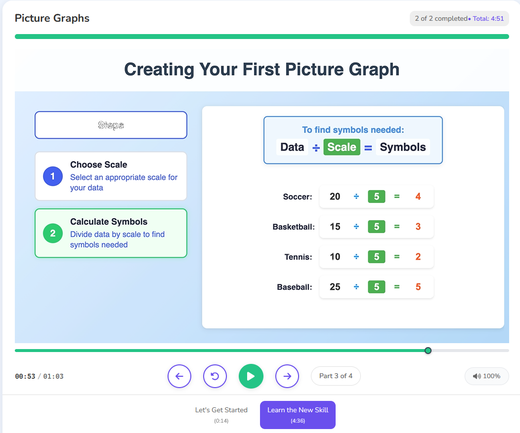Click the equals sign in the formula box

[368, 147]
